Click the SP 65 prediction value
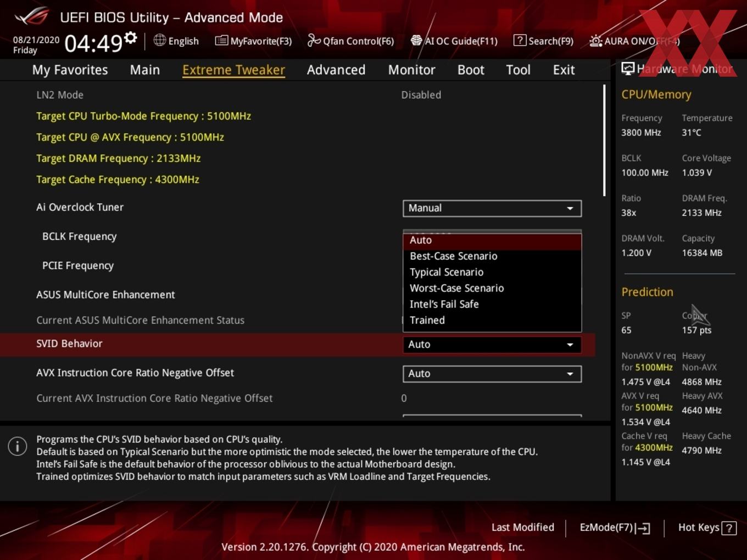Viewport: 747px width, 560px height. (626, 330)
